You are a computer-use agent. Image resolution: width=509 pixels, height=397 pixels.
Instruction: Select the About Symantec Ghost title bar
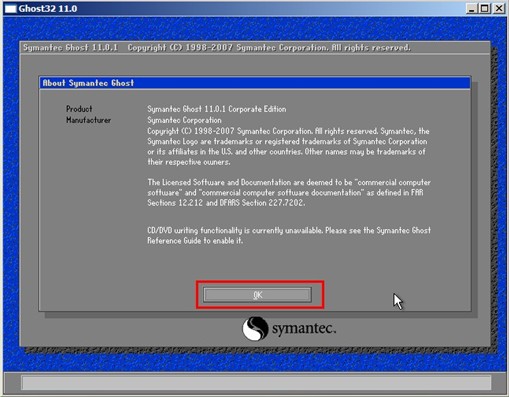pyautogui.click(x=255, y=83)
